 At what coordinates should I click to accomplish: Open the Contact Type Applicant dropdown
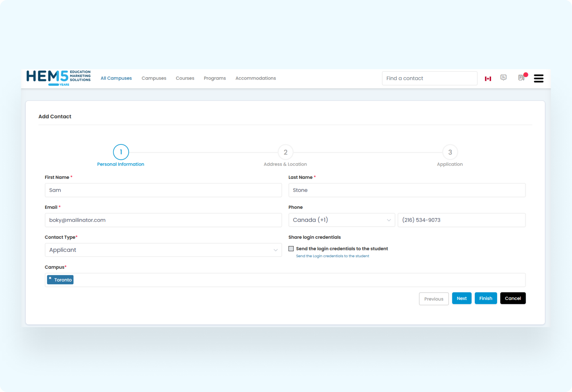pos(163,250)
